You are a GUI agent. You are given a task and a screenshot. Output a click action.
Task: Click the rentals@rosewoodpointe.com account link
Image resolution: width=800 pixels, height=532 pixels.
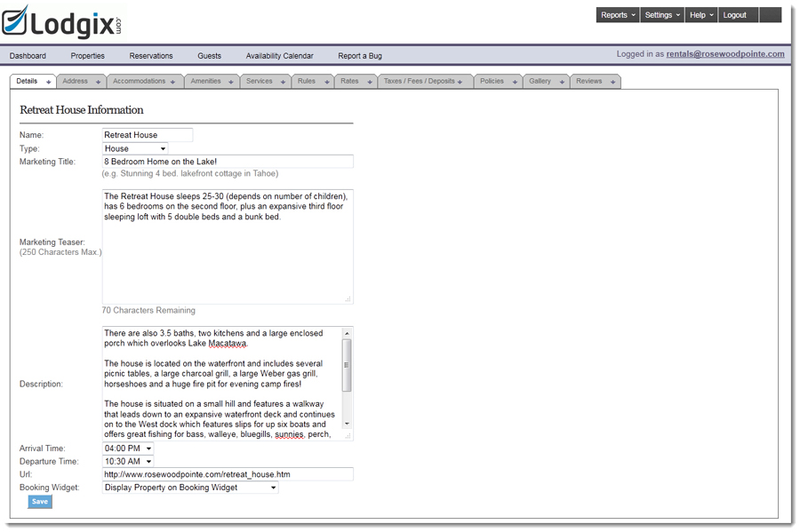[725, 54]
